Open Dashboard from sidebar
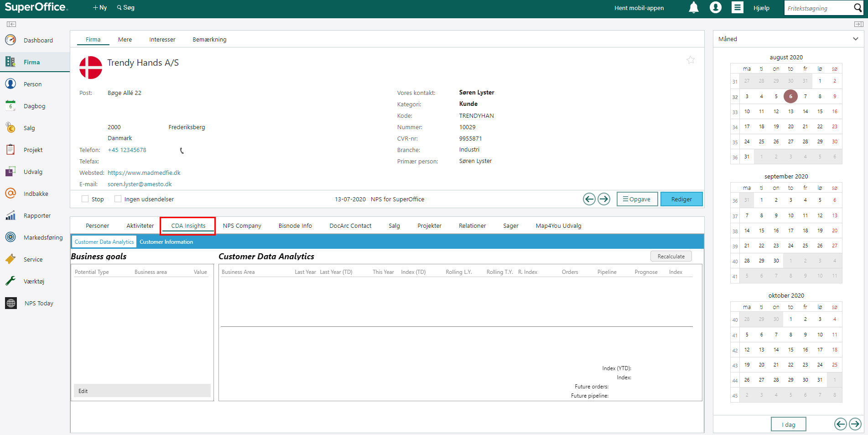This screenshot has width=868, height=435. (38, 40)
